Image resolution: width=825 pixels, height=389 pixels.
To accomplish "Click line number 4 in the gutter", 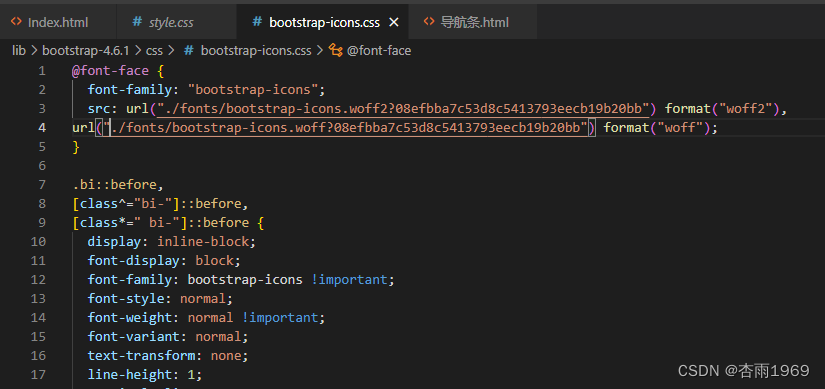I will click(x=42, y=128).
